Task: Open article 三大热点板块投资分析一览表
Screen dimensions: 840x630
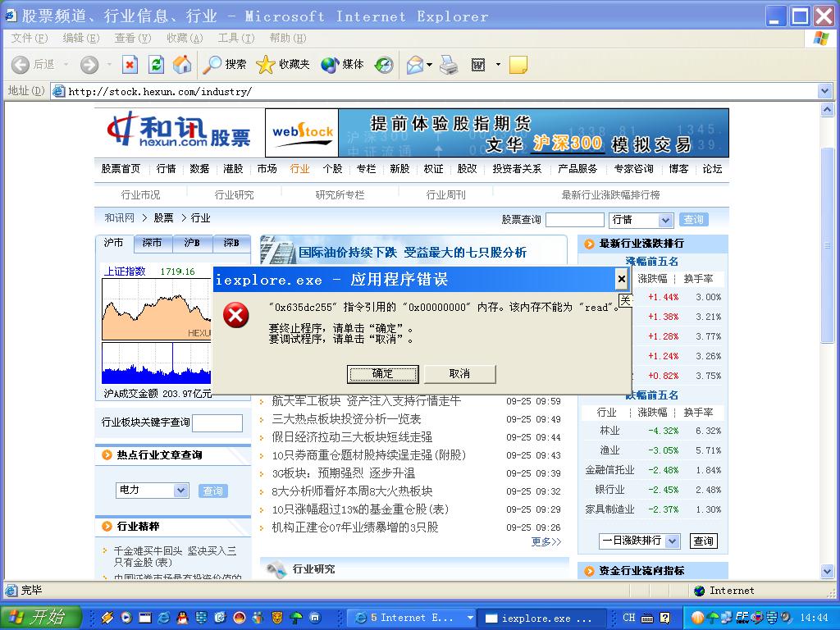Action: point(346,419)
